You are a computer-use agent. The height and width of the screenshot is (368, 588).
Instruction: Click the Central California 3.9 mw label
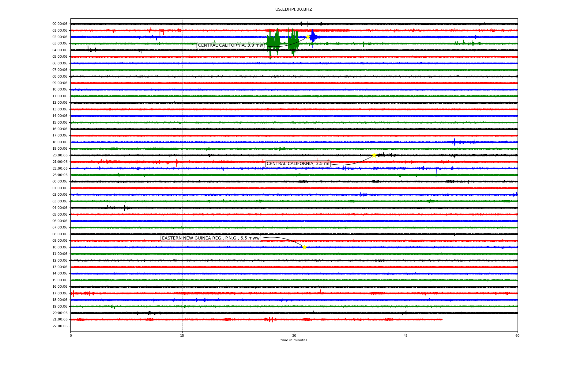coord(230,45)
